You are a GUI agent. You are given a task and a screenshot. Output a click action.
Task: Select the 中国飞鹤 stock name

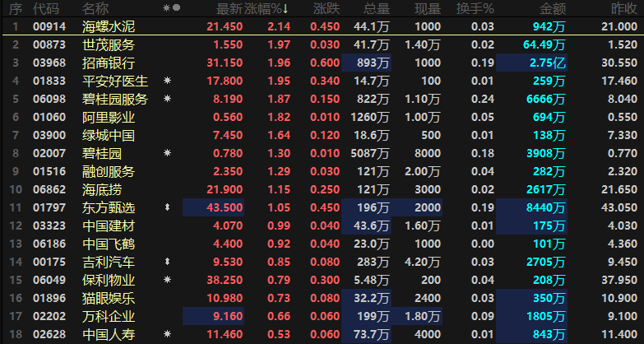pyautogui.click(x=109, y=244)
